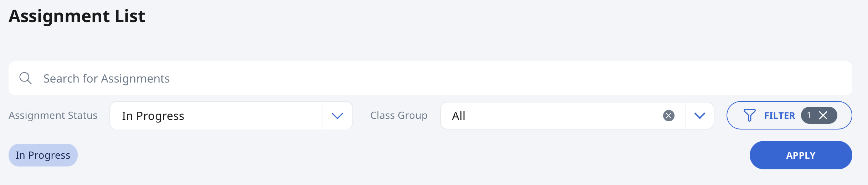Remove active filters via the badge X

pos(823,115)
